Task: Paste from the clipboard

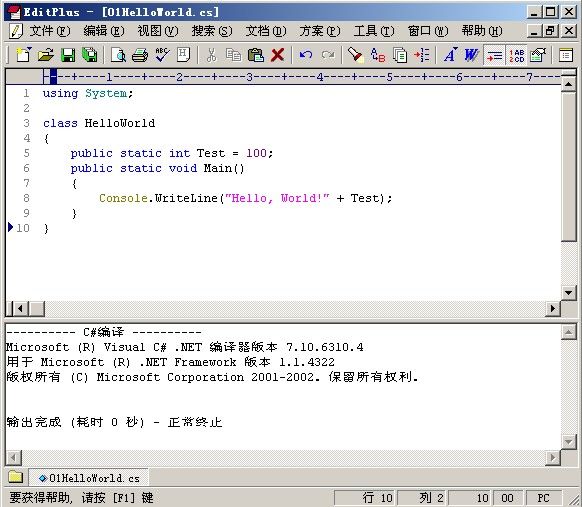Action: pos(255,55)
